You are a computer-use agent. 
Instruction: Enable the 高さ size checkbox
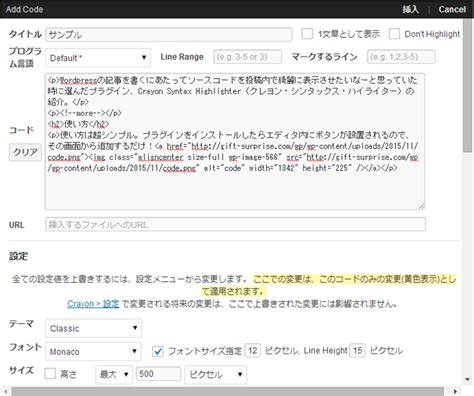(x=50, y=373)
